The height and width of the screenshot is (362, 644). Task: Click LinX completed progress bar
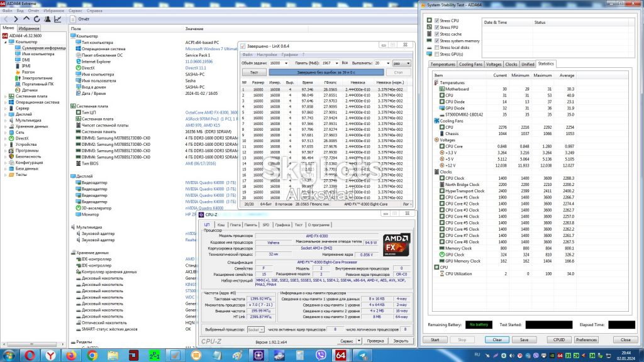pos(326,72)
